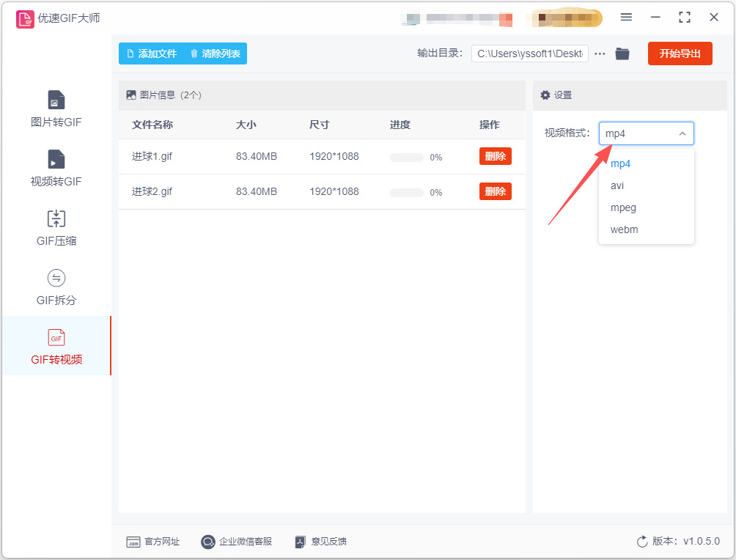Toggle fullscreen with the title bar icon
The width and height of the screenshot is (736, 560).
[x=685, y=18]
